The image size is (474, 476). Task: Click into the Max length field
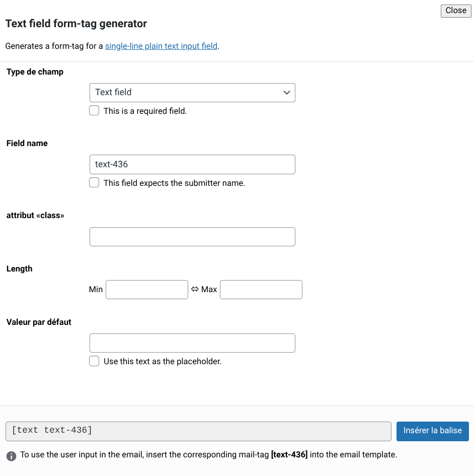[261, 290]
